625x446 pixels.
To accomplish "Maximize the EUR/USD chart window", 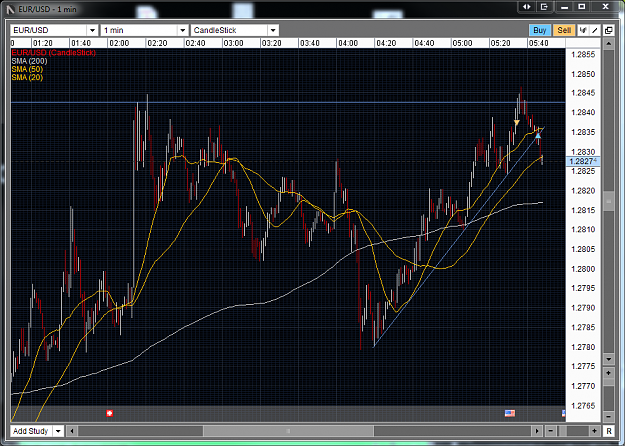I will 582,7.
